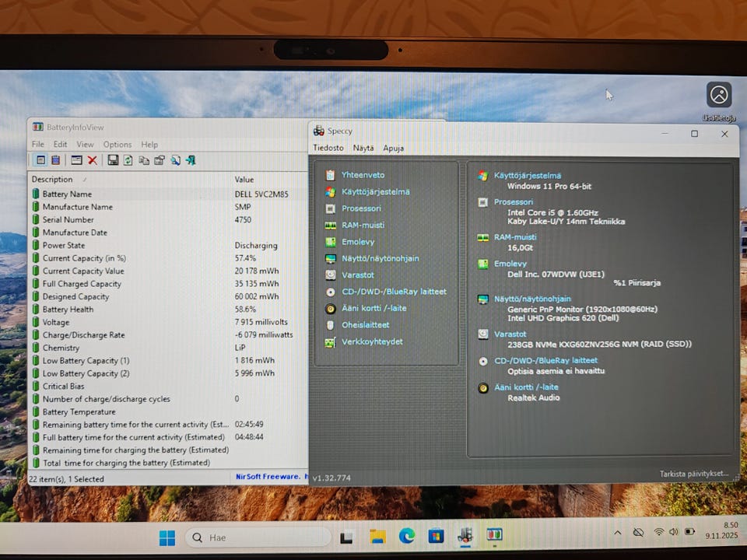Click the Käyttöjärjestelmä heading link in Speccy summary
This screenshot has width=747, height=560.
(x=527, y=176)
